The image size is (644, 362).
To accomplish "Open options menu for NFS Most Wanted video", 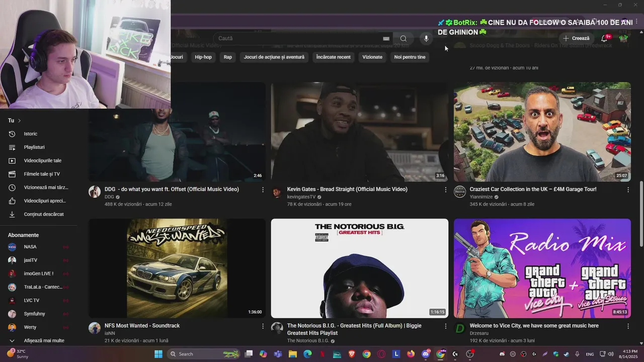I will pyautogui.click(x=263, y=326).
